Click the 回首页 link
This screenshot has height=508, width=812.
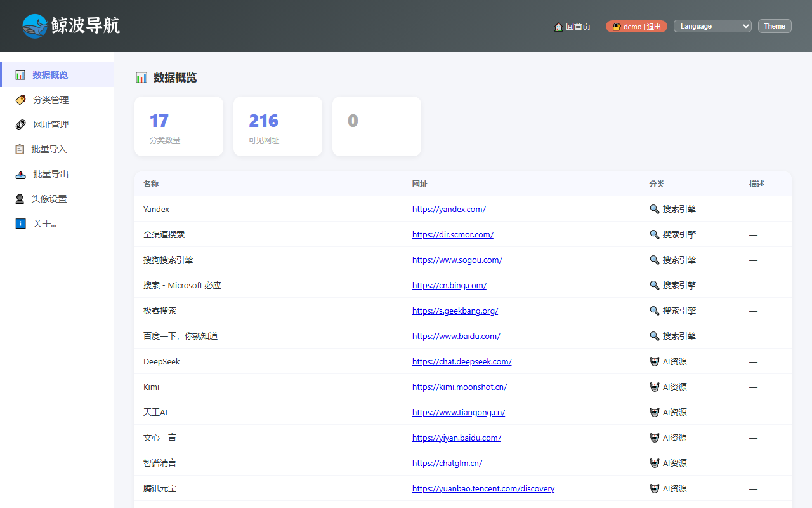coord(572,27)
